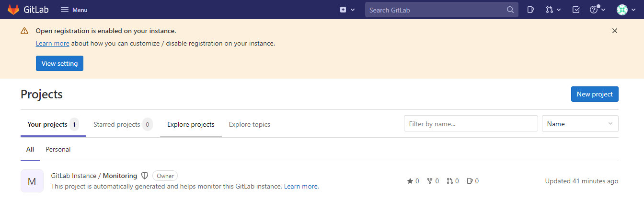
Task: Open GitLab Instance / Monitoring project
Action: pyautogui.click(x=94, y=176)
